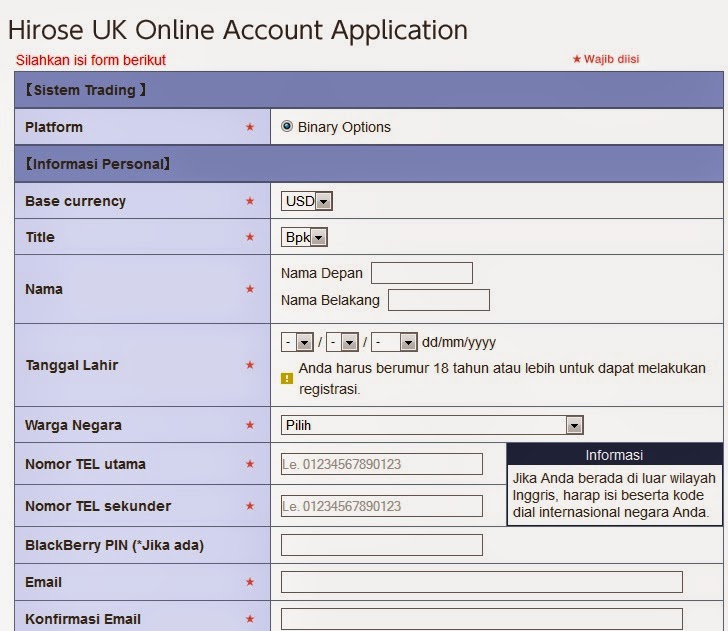Open the birth day dropdown
728x631 pixels.
tap(297, 342)
